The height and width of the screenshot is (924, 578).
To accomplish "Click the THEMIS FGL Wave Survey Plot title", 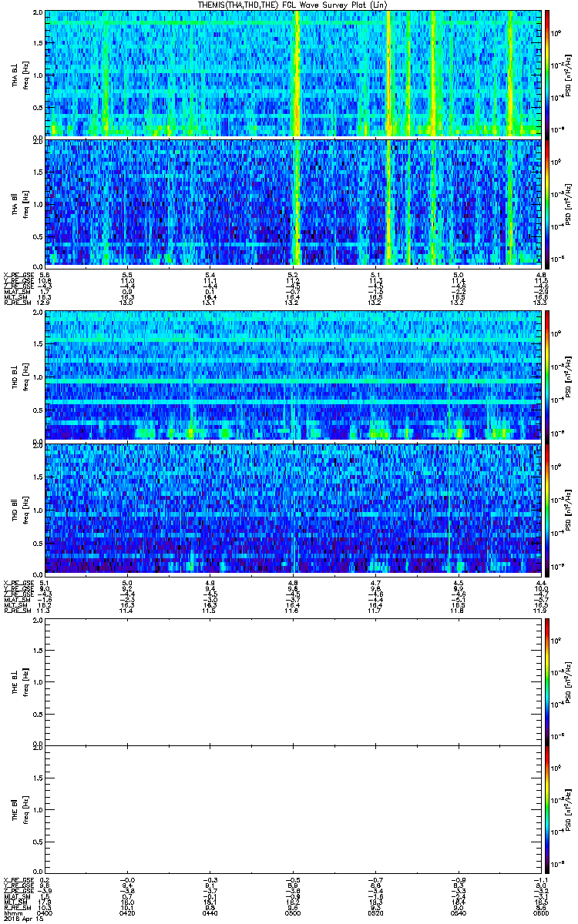I will (x=294, y=5).
